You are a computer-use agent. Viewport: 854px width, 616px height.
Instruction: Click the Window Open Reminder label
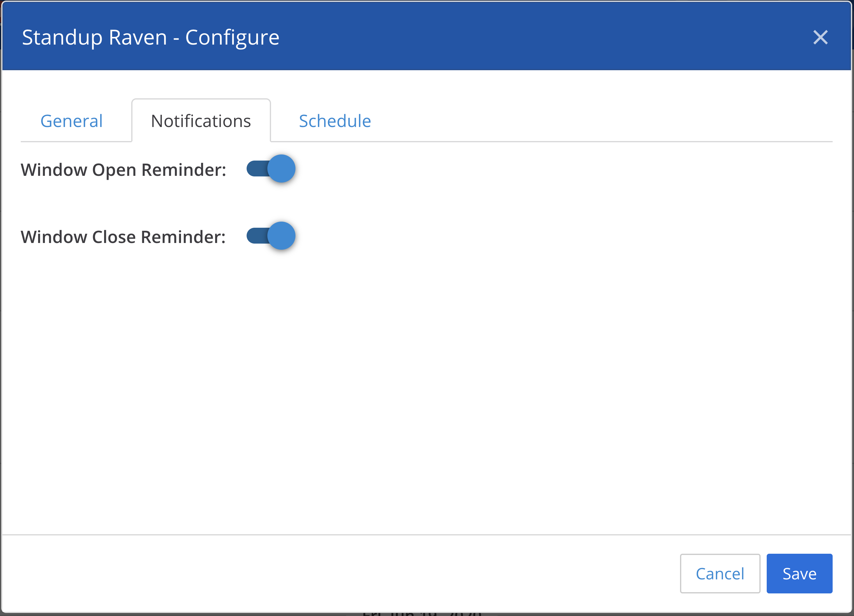124,170
